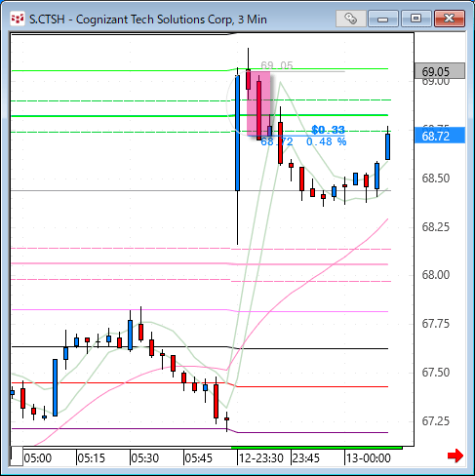Close the S.CTSH chart window

pyautogui.click(x=450, y=19)
